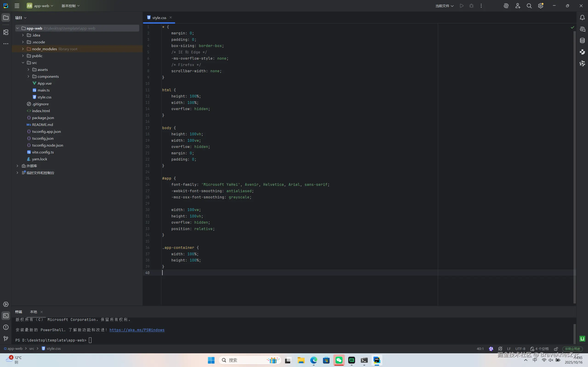Image resolution: width=588 pixels, height=367 pixels.
Task: Click the UTF-8 encoding status button
Action: coord(520,349)
